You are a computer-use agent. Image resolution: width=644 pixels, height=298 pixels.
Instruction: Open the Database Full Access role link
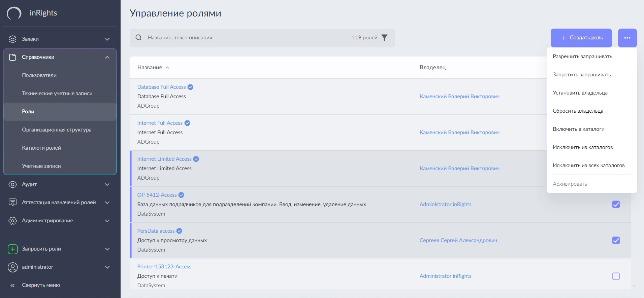(161, 87)
